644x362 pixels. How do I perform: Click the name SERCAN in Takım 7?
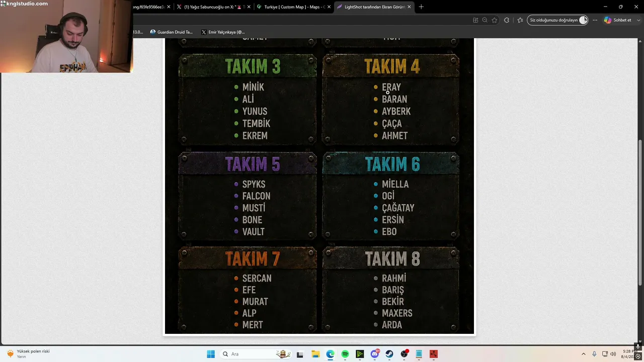[257, 278]
